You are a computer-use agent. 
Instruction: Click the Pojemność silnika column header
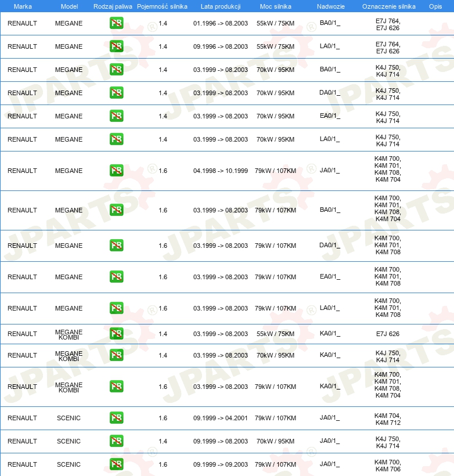[162, 6]
